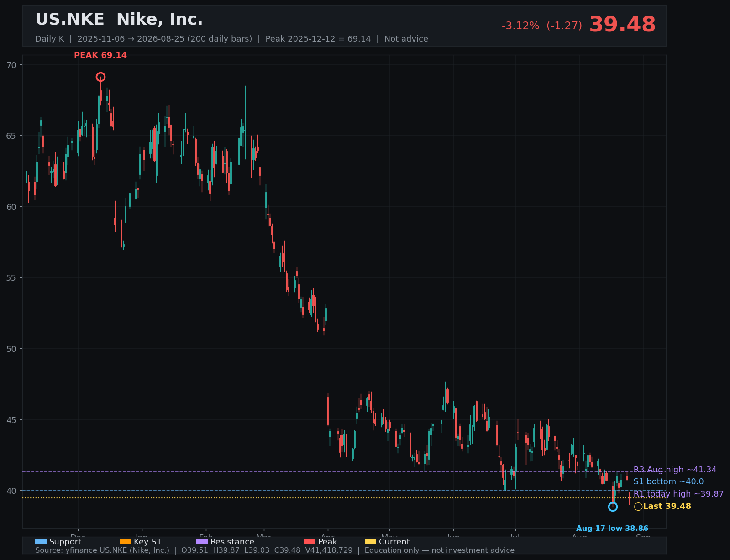Screen dimensions: 730x560
Task: Click the 60 tick on the price axis
Action: point(11,207)
